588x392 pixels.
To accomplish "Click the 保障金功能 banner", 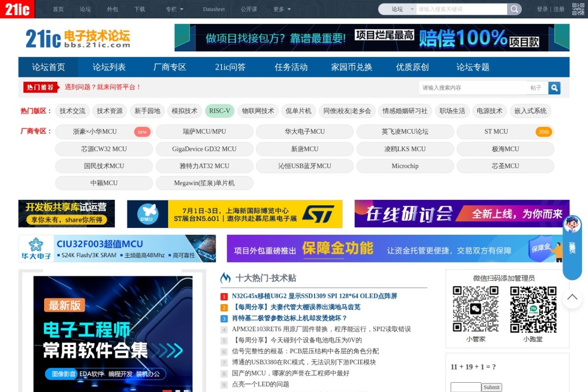I will pos(398,248).
